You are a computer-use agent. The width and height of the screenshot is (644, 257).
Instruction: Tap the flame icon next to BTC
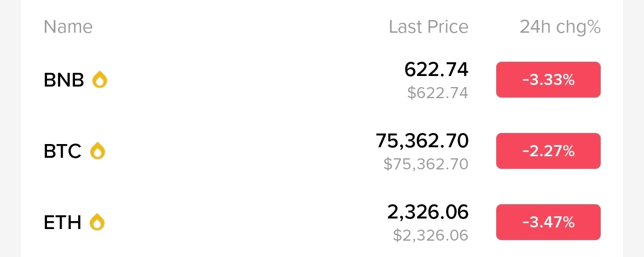[x=98, y=151]
